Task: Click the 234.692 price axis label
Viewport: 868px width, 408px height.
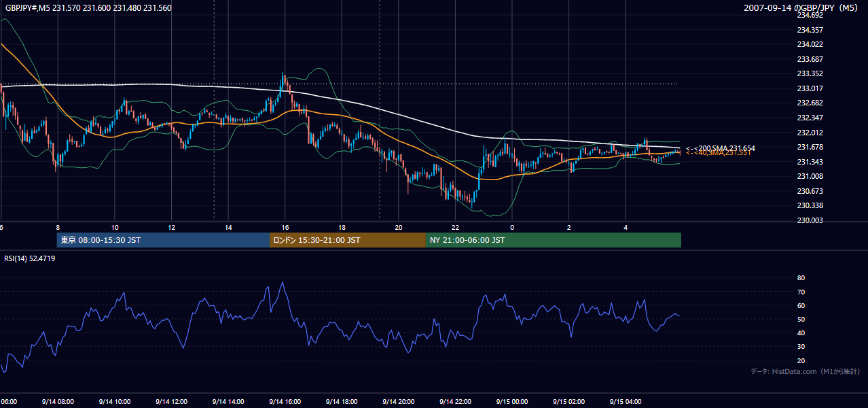Action: click(810, 15)
